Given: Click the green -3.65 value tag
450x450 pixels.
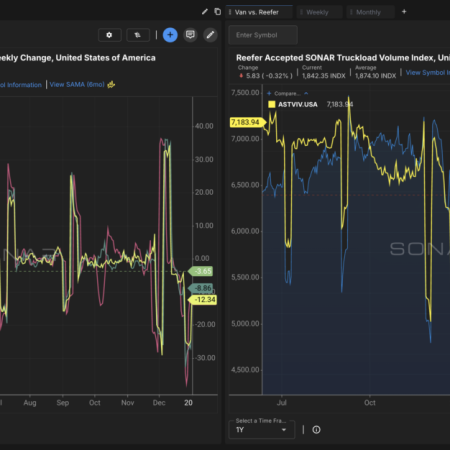Looking at the screenshot, I should [x=201, y=271].
